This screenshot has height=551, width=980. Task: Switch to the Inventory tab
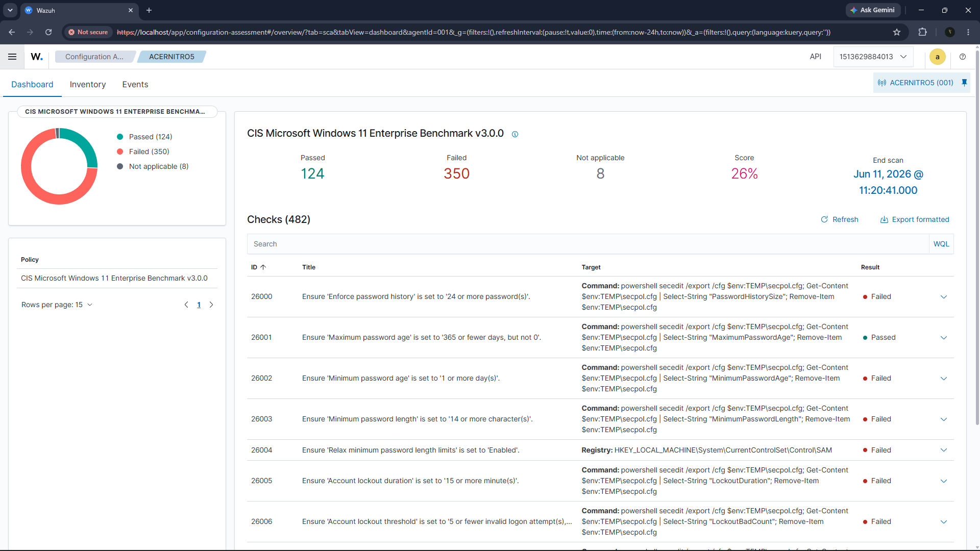point(88,85)
